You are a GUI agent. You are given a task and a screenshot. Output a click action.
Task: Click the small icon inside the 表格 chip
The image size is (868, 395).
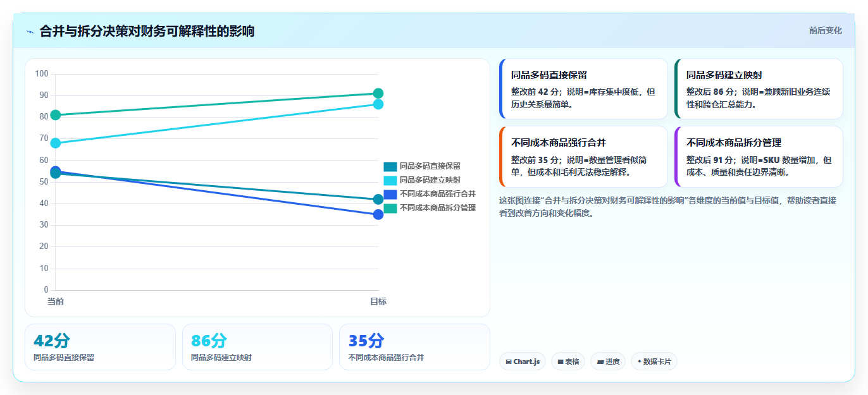(561, 362)
